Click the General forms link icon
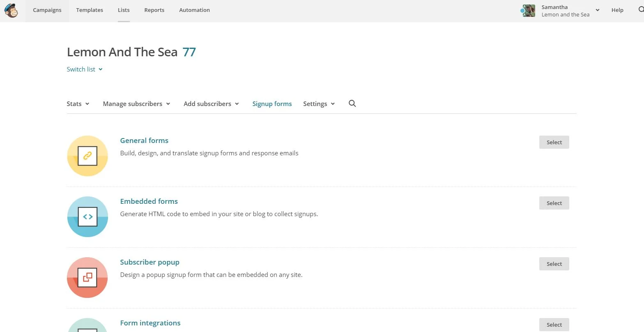 coord(87,156)
